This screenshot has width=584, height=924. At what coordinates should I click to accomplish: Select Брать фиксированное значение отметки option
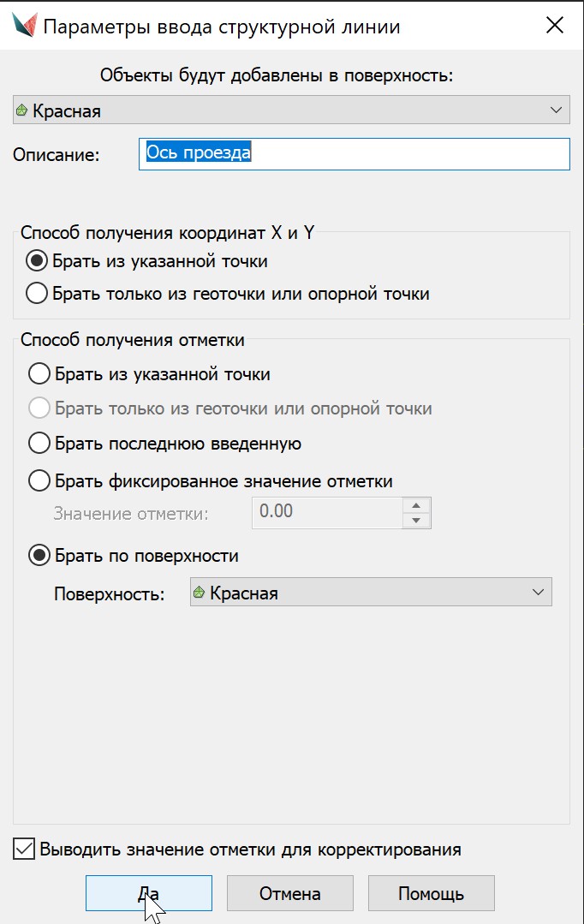pyautogui.click(x=39, y=481)
